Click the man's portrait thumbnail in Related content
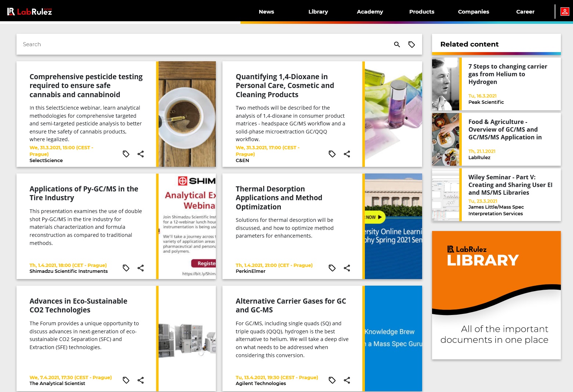This screenshot has width=573, height=392. coord(446,84)
